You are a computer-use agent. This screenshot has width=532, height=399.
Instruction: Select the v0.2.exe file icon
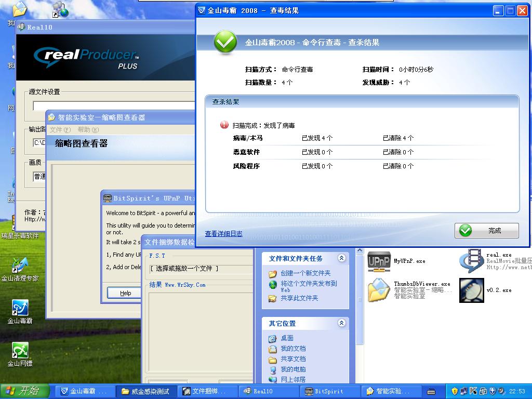click(472, 290)
